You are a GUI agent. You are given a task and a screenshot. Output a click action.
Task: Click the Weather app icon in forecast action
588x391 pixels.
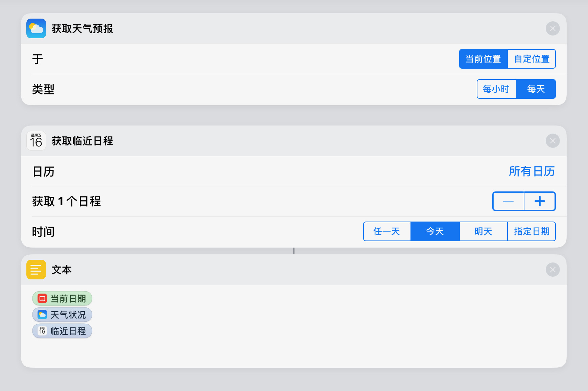point(36,28)
